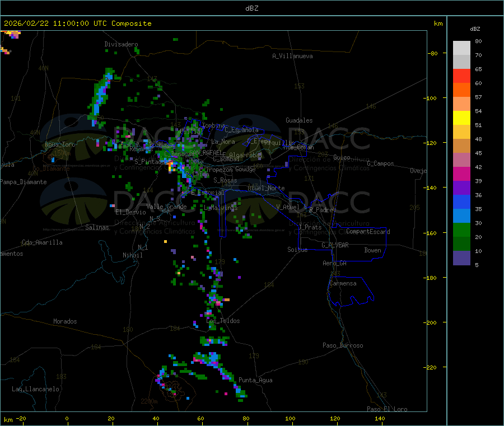Click the Morados location label
This screenshot has height=426, width=504.
click(65, 321)
